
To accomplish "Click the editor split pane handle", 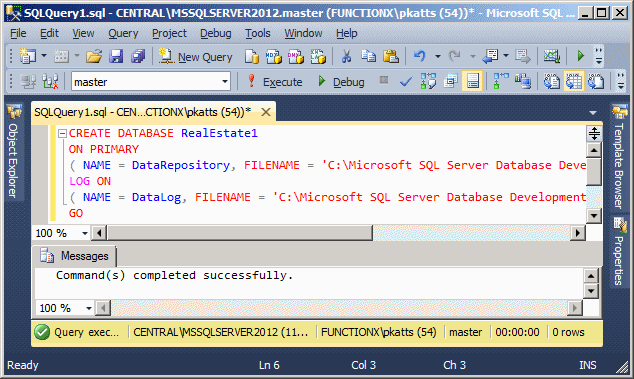I will click(x=594, y=133).
